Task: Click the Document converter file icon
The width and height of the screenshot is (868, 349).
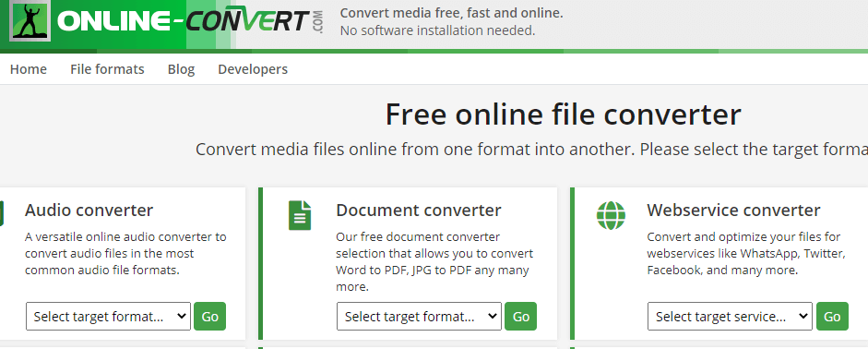Action: point(300,215)
